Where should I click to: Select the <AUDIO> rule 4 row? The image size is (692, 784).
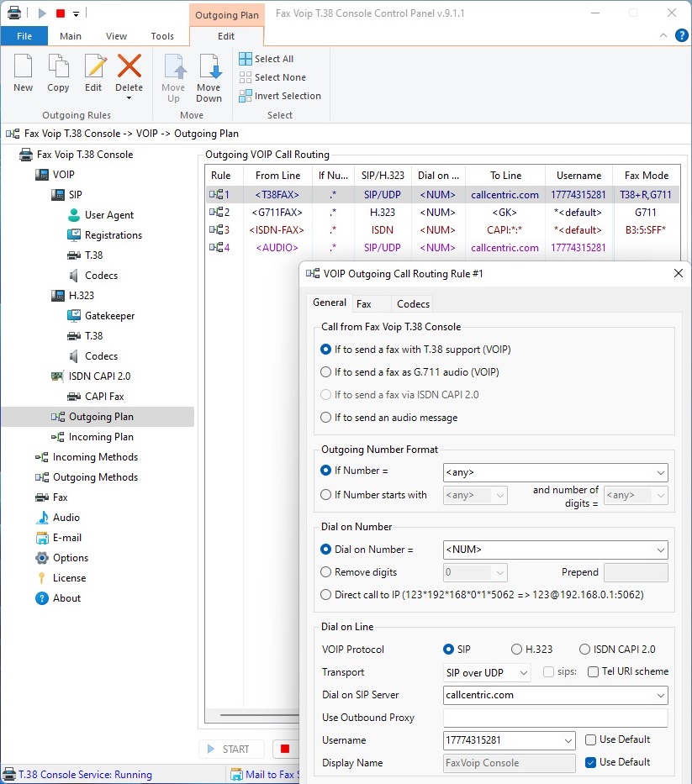(442, 248)
